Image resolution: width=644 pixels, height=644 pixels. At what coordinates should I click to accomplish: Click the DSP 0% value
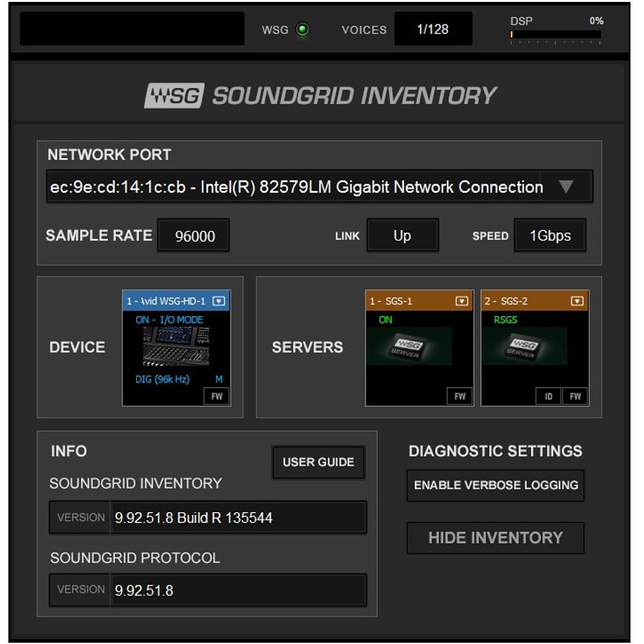click(x=596, y=21)
